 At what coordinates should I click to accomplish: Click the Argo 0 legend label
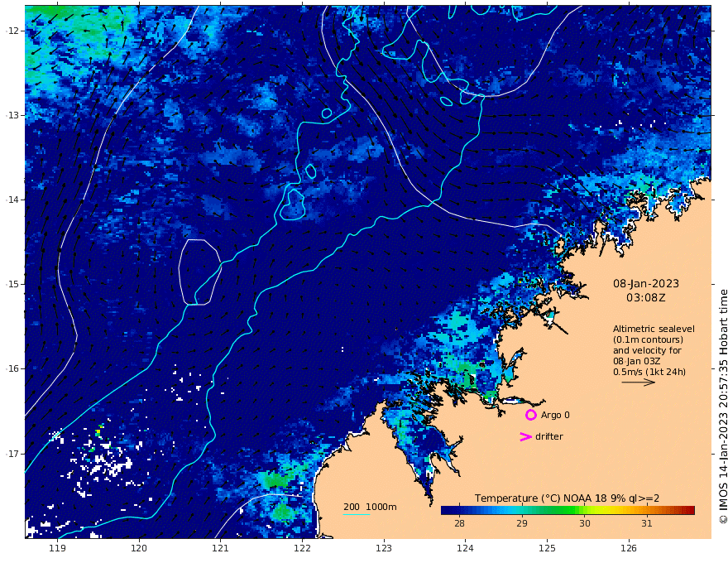click(555, 415)
